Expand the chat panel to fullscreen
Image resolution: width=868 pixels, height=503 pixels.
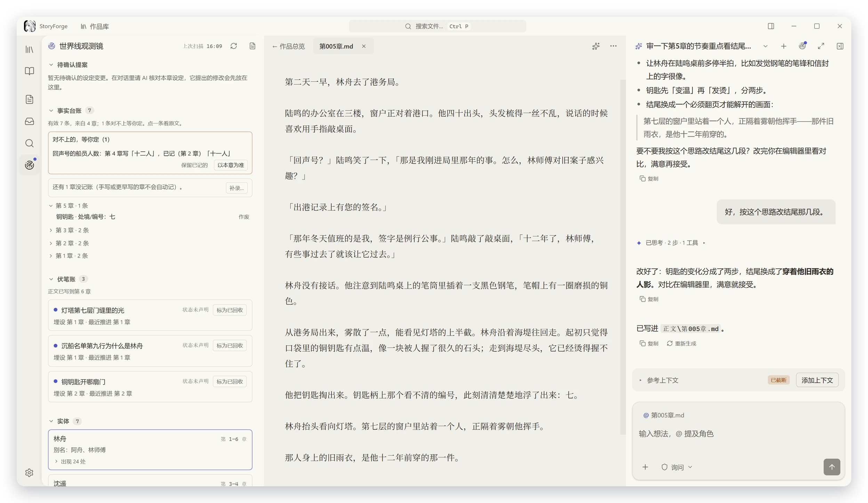821,46
